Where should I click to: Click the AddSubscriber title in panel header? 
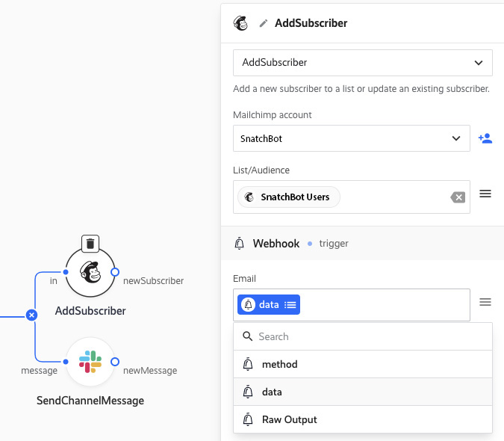[311, 23]
